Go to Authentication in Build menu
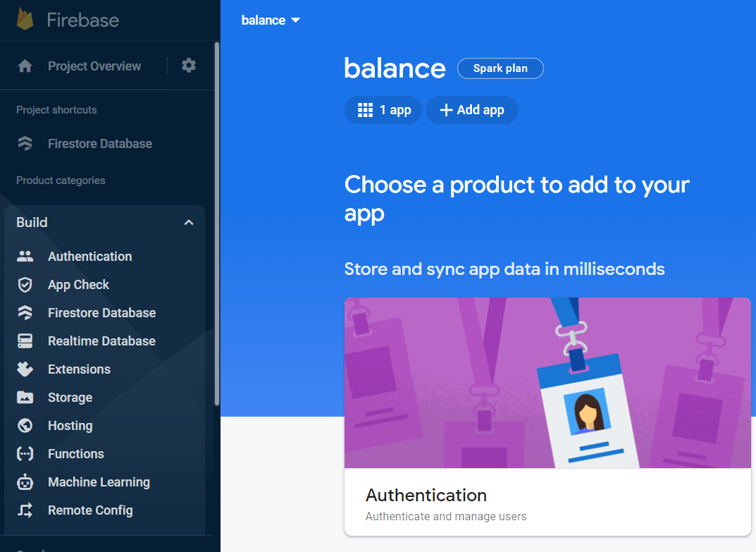 (x=89, y=256)
